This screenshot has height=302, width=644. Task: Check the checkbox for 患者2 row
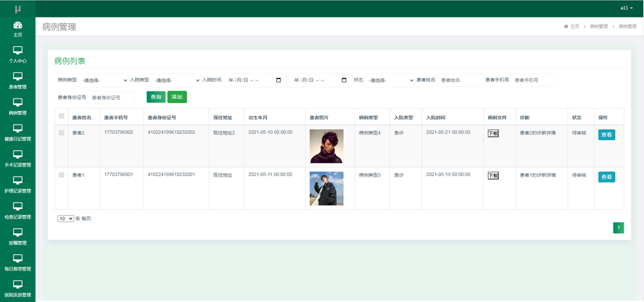pos(62,133)
